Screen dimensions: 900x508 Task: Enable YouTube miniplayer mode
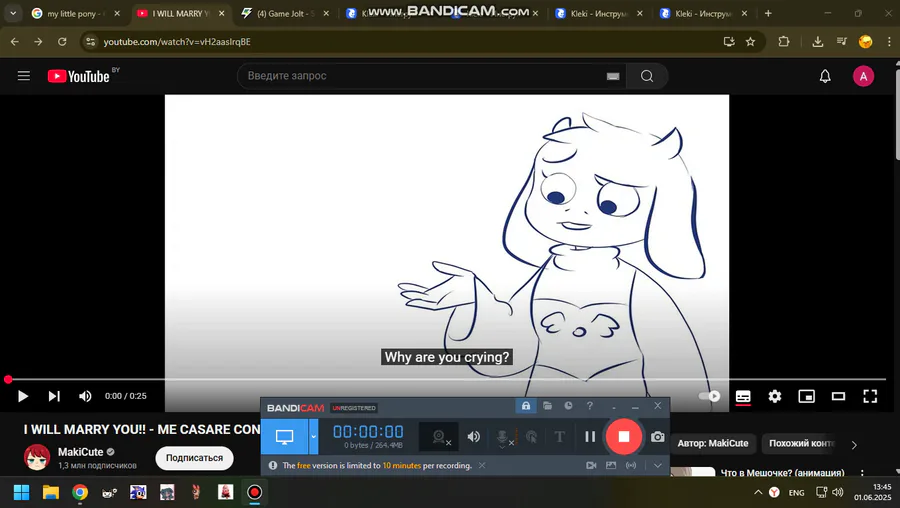[x=806, y=396]
